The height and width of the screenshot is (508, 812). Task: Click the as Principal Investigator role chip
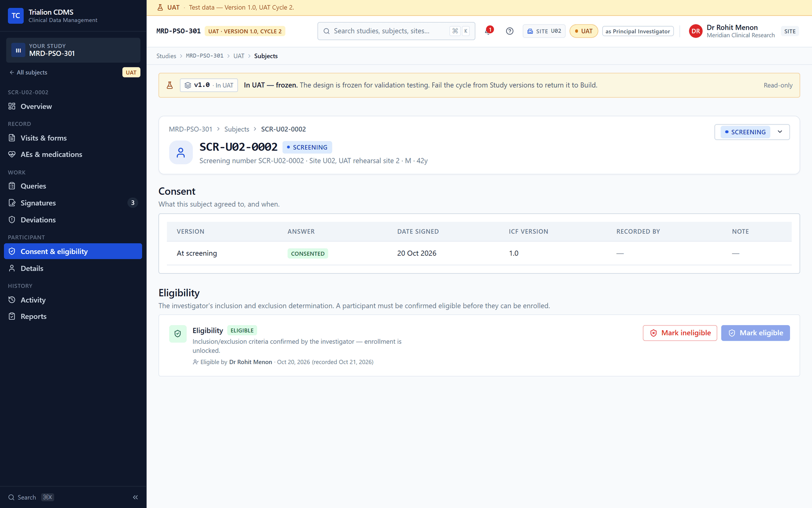pos(638,31)
